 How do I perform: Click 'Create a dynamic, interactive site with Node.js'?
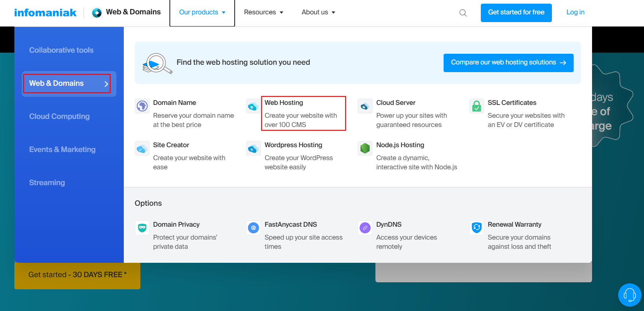pos(417,162)
